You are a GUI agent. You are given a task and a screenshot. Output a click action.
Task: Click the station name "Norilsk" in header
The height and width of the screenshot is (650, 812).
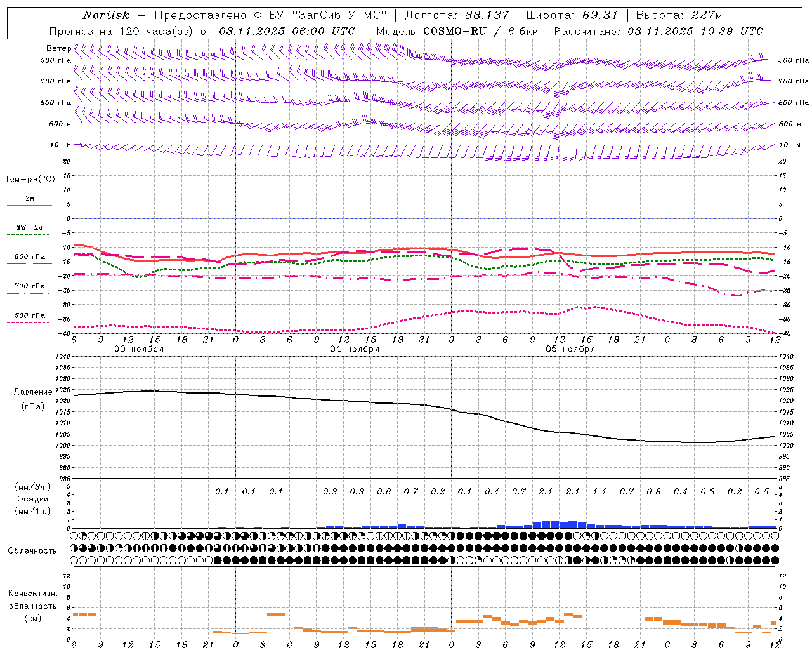pyautogui.click(x=105, y=15)
